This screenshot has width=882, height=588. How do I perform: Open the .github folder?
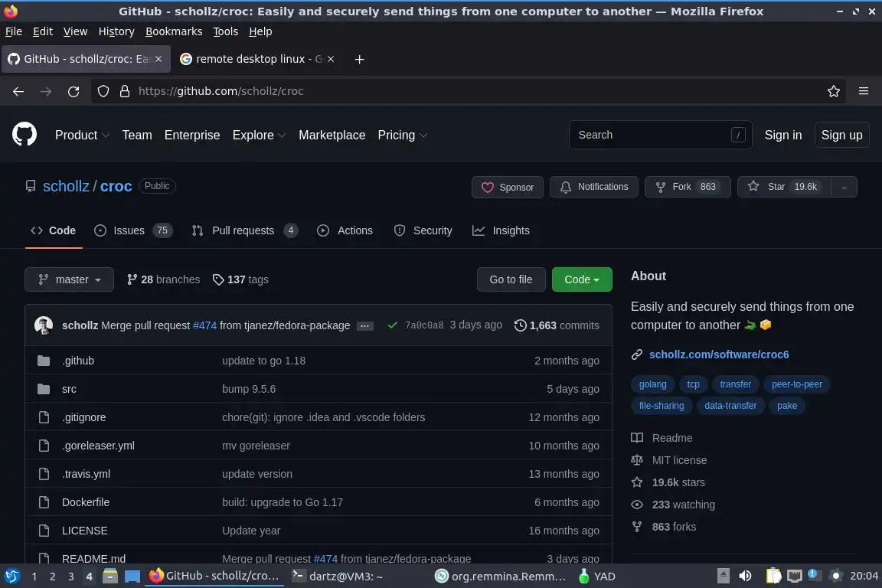pyautogui.click(x=78, y=361)
